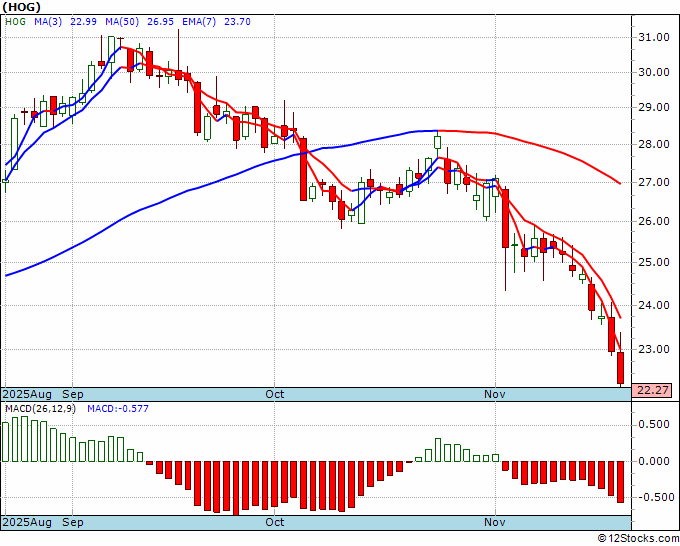The image size is (680, 546).
Task: Click the MACD(26,12,9) indicator label
Action: [x=40, y=409]
